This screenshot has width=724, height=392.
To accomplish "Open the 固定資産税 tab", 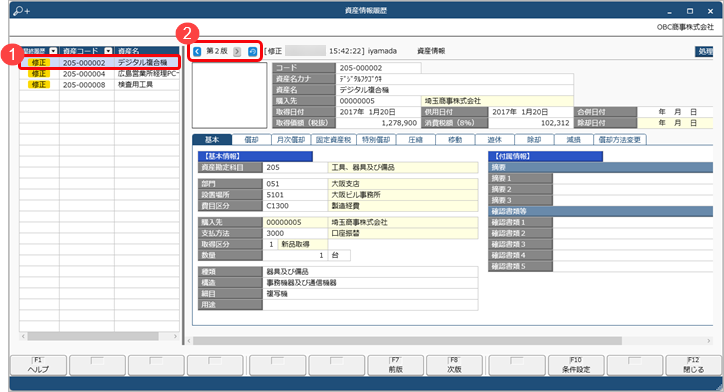I will tap(333, 139).
